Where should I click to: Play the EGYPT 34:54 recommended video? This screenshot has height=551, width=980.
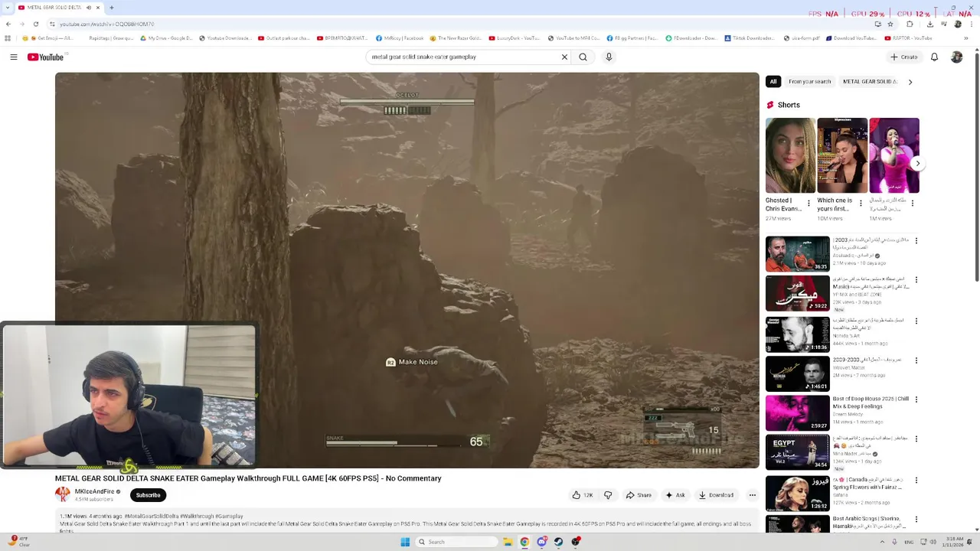click(x=797, y=452)
